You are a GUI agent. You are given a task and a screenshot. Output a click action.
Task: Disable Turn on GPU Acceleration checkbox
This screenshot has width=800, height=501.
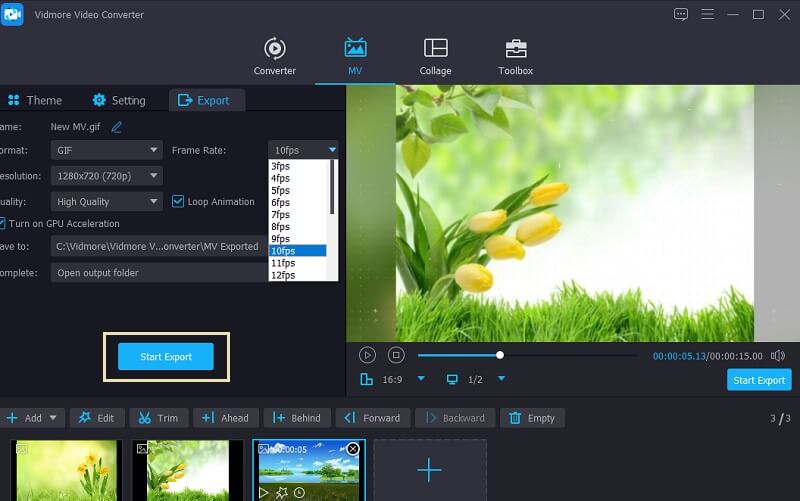pos(3,223)
